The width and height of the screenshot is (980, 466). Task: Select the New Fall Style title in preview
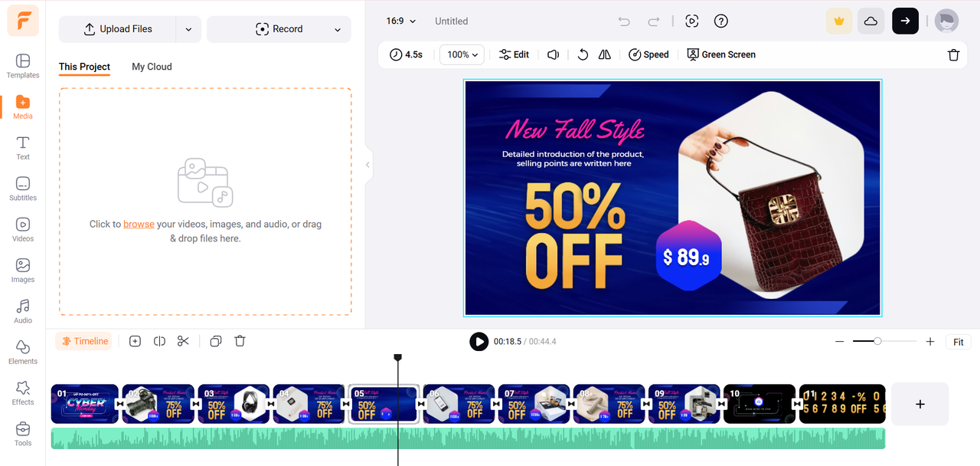pyautogui.click(x=574, y=130)
